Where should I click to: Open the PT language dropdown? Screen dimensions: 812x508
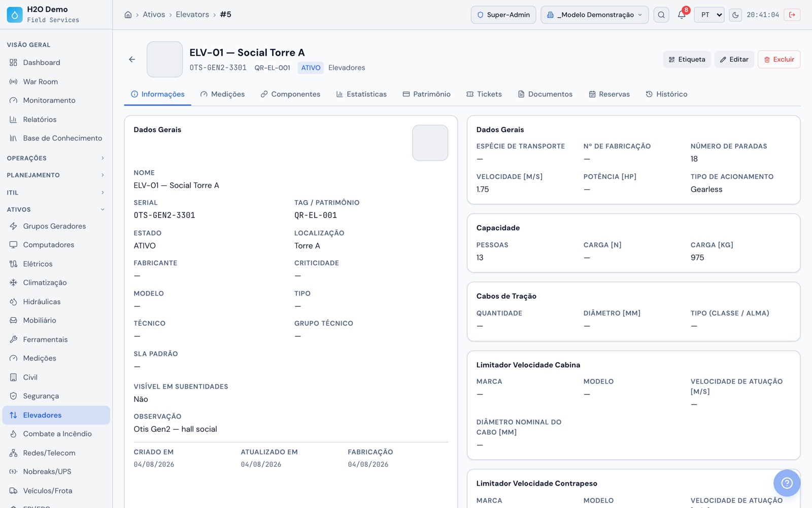pos(709,15)
